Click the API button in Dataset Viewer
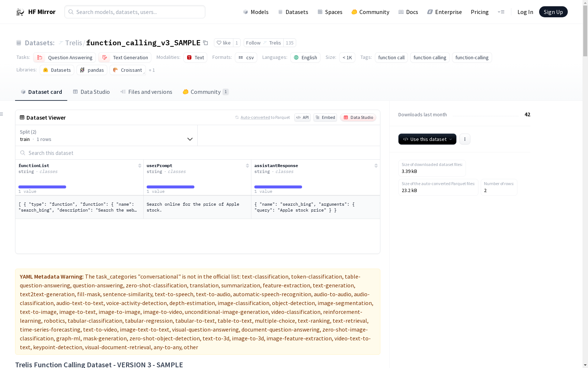This screenshot has height=368, width=588. pyautogui.click(x=302, y=117)
